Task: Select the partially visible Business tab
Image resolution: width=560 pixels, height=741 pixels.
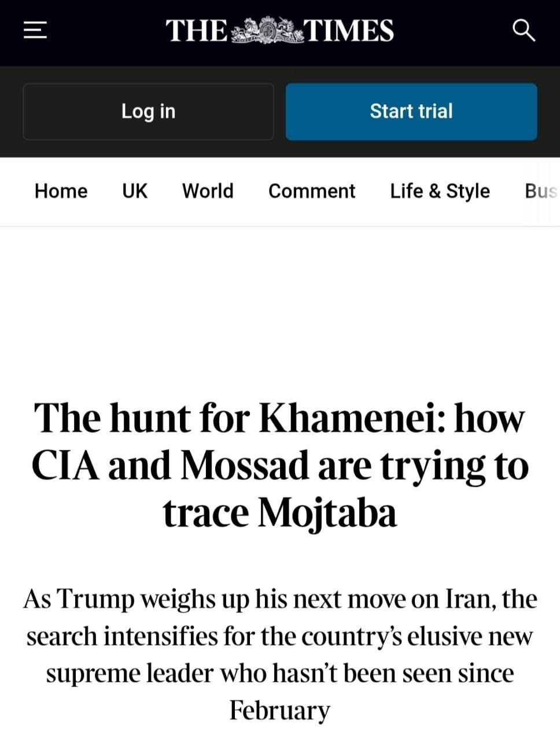Action: pyautogui.click(x=541, y=191)
